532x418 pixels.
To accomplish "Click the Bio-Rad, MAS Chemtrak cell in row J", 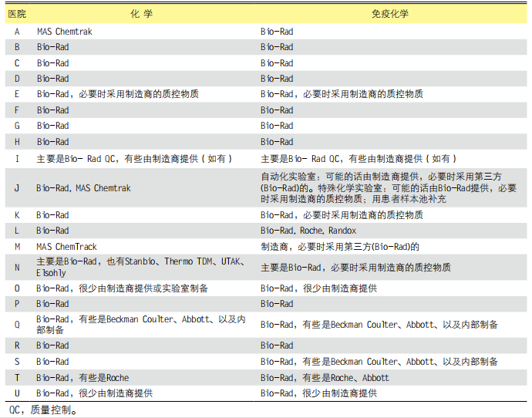I will (x=83, y=188).
